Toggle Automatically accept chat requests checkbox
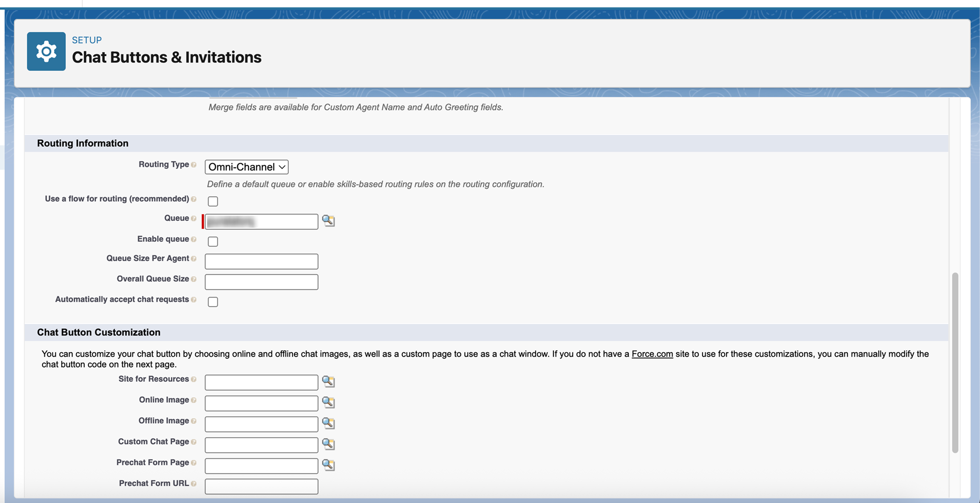Viewport: 980px width, 503px height. coord(213,302)
